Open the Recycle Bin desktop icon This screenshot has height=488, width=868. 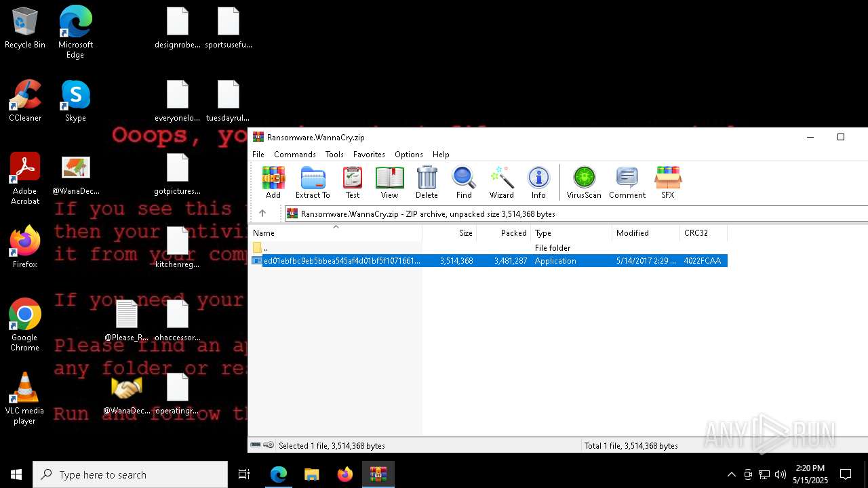pyautogui.click(x=25, y=28)
